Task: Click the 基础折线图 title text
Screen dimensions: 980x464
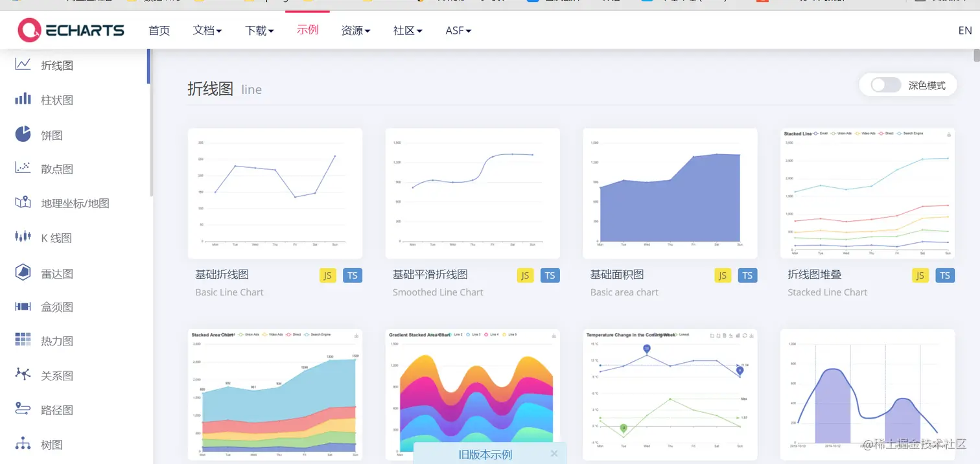Action: pos(222,274)
